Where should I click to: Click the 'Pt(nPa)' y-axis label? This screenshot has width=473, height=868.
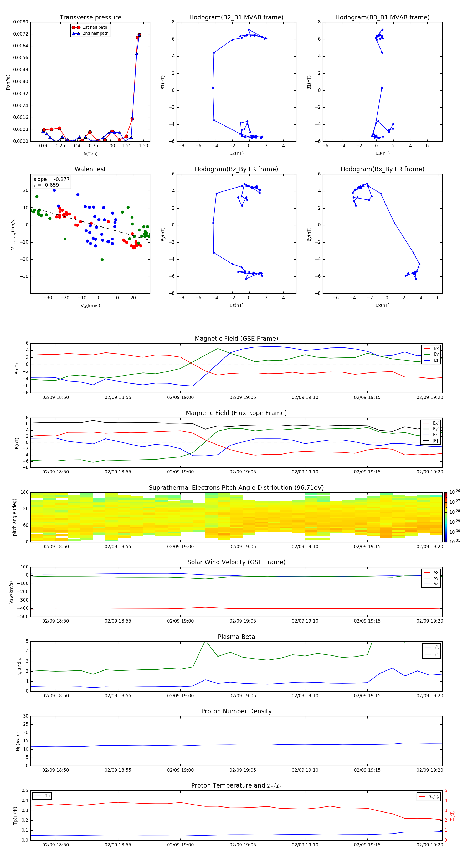tap(8, 82)
